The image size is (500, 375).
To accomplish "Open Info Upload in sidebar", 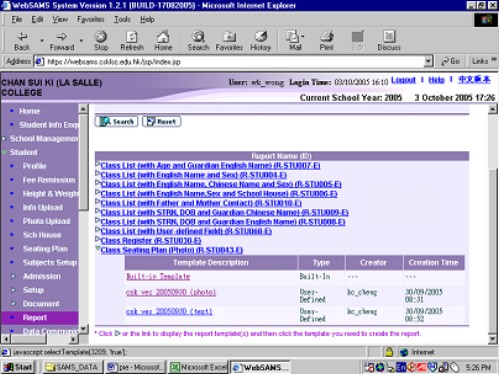I will click(43, 207).
